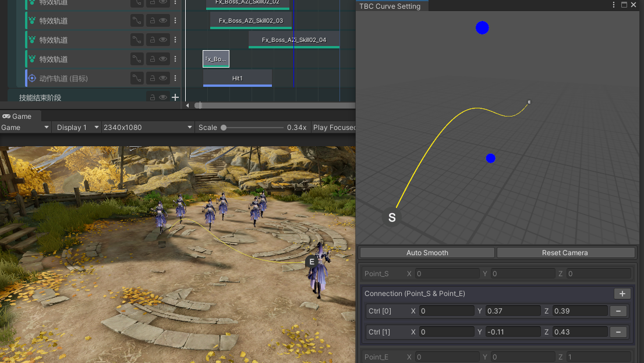Toggle visibility of the 动作轨道 (目标) track
This screenshot has width=644, height=363.
coord(163,78)
